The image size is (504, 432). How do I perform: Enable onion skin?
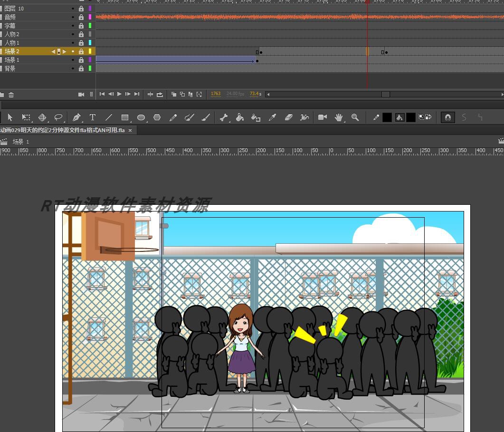(x=174, y=95)
